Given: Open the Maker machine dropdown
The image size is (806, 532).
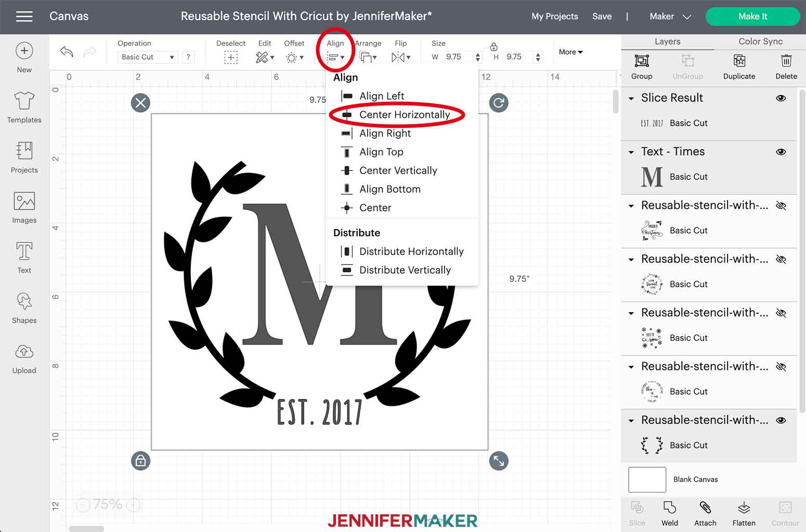Looking at the screenshot, I should click(670, 17).
